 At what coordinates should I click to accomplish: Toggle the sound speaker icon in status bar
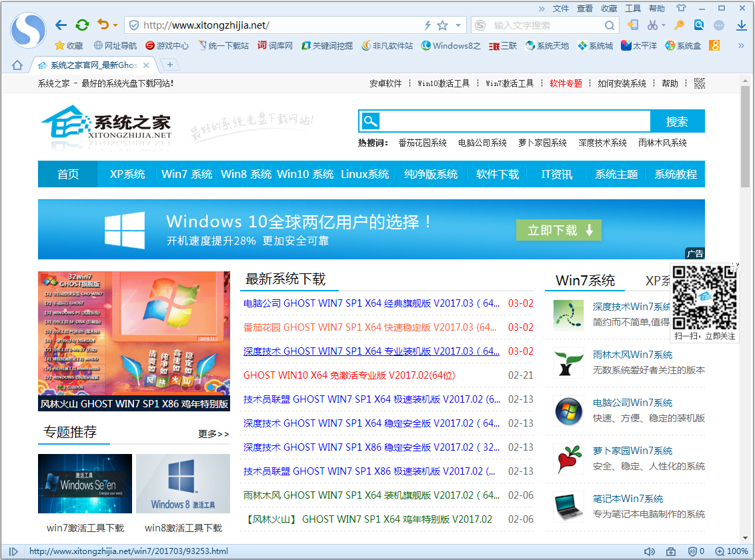coord(649,551)
